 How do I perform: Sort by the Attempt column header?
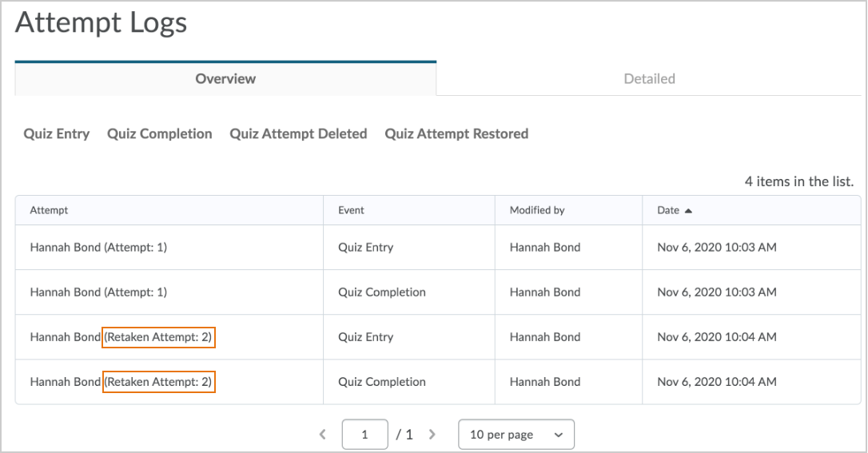49,210
